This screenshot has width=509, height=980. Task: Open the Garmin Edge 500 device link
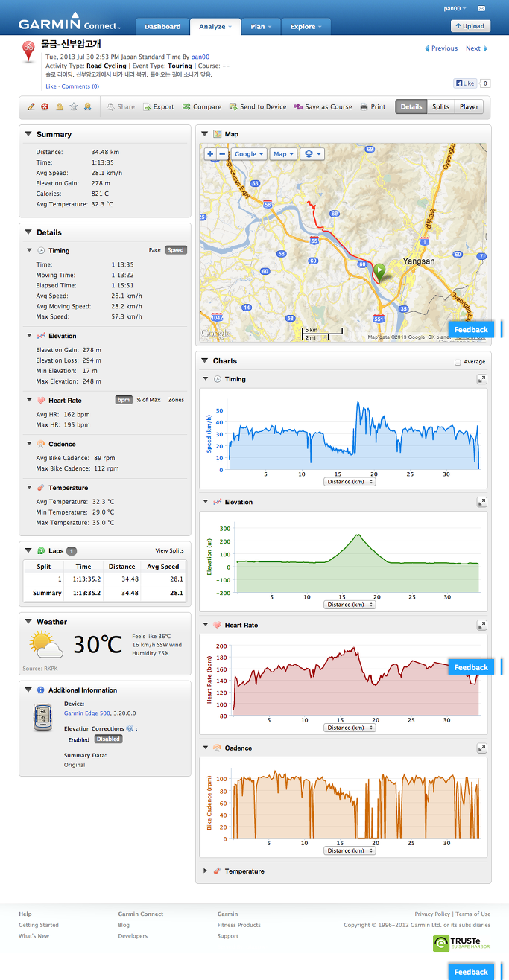(87, 713)
